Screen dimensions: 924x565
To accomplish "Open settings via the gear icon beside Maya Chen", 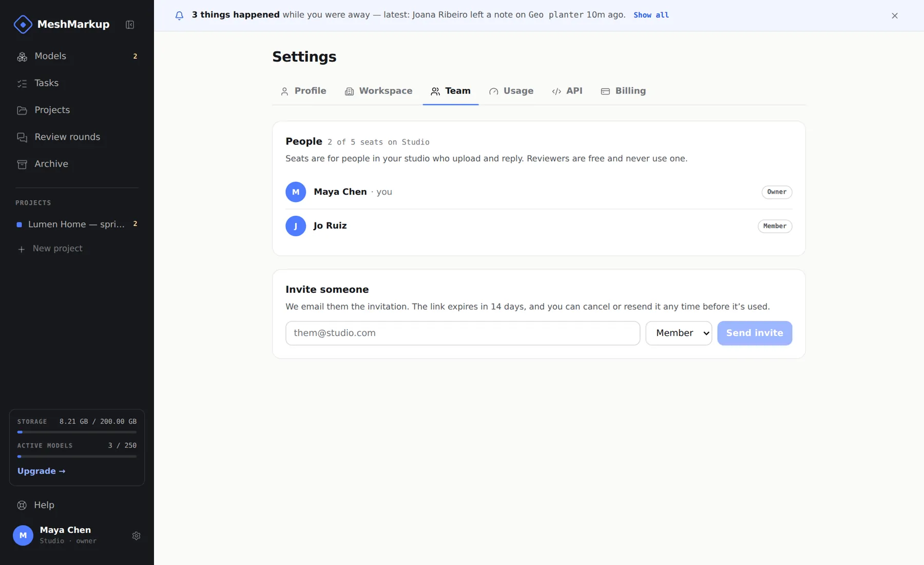I will click(136, 536).
